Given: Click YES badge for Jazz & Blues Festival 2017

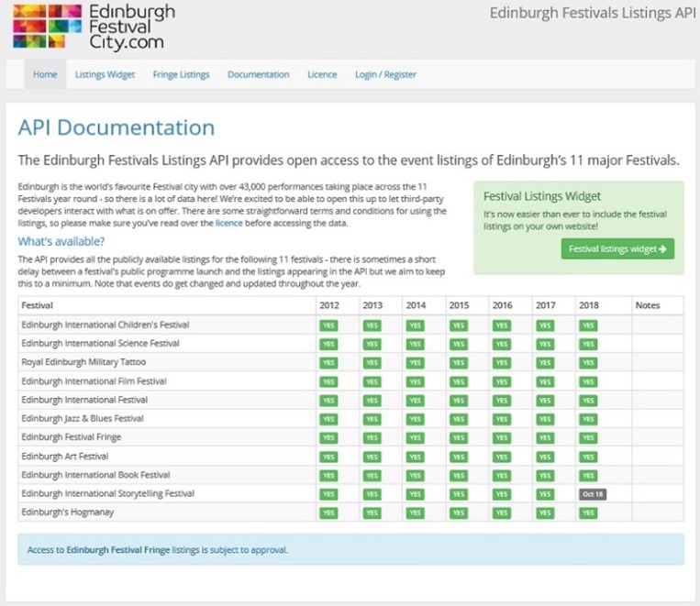Looking at the screenshot, I should pyautogui.click(x=545, y=420).
